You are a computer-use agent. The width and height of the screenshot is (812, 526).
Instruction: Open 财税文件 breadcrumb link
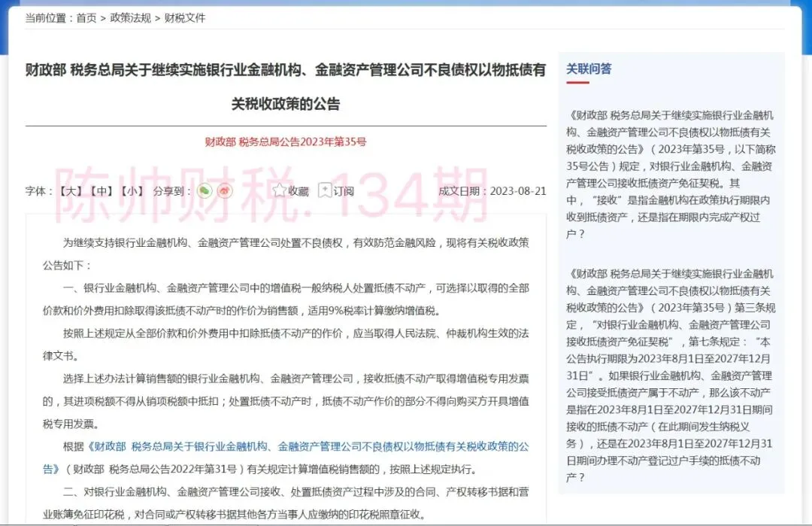coord(185,18)
